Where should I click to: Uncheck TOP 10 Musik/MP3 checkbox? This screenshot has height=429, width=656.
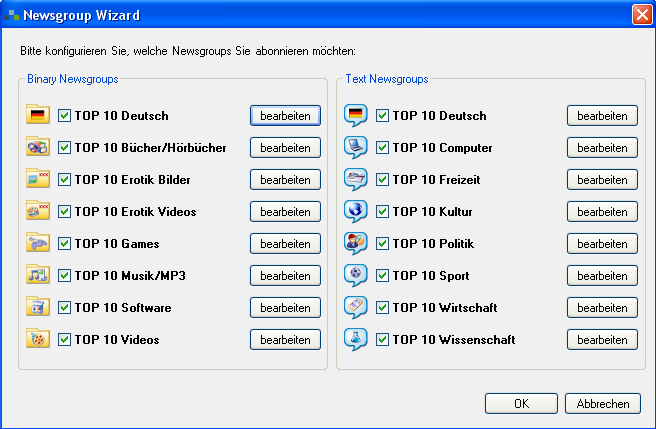(64, 275)
